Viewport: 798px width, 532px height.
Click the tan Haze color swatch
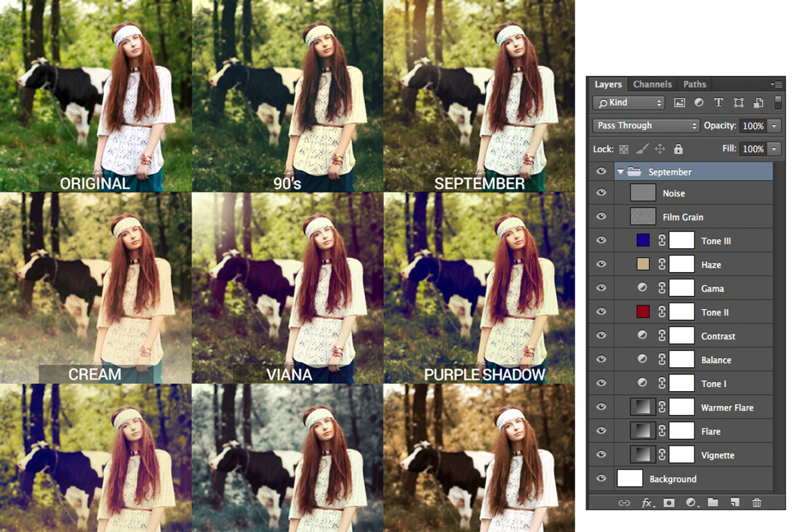(642, 265)
